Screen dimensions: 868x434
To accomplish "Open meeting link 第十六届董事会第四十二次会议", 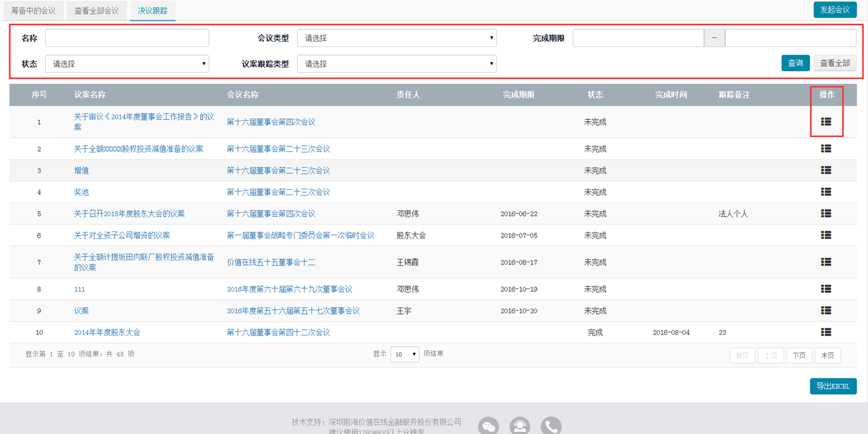I will tap(279, 332).
